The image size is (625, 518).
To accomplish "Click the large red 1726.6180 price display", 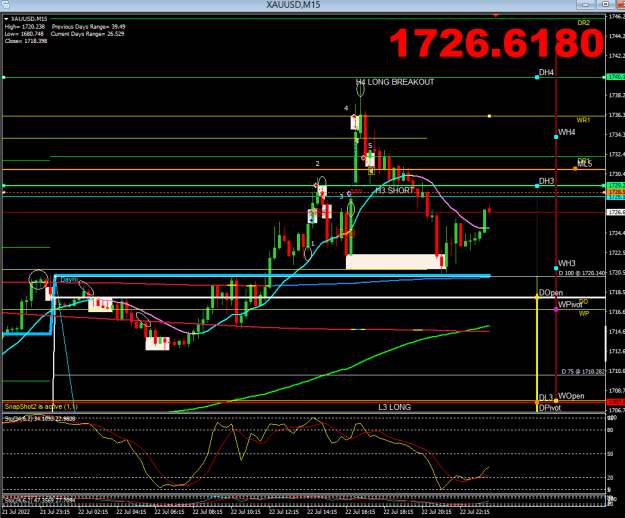I will pyautogui.click(x=497, y=42).
